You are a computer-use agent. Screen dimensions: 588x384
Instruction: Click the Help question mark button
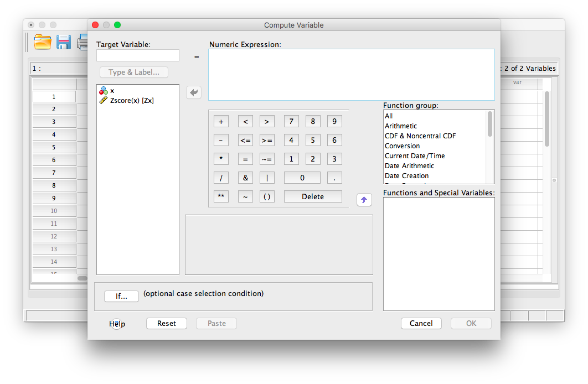pos(116,324)
